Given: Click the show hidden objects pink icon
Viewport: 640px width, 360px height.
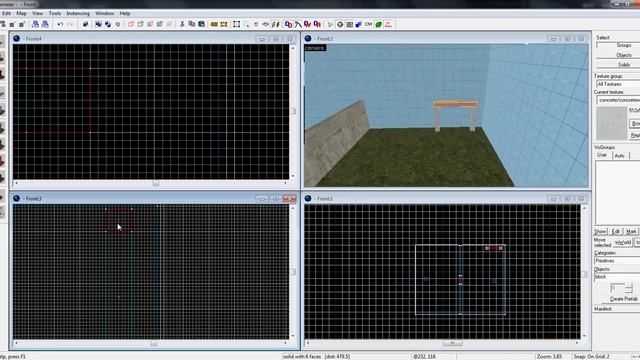Looking at the screenshot, I should pos(150,24).
